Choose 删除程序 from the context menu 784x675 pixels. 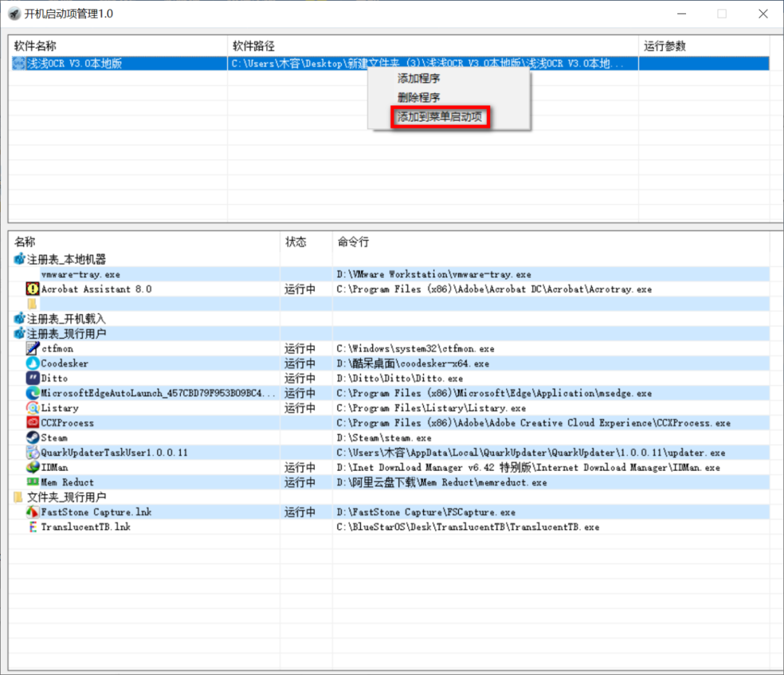point(419,97)
